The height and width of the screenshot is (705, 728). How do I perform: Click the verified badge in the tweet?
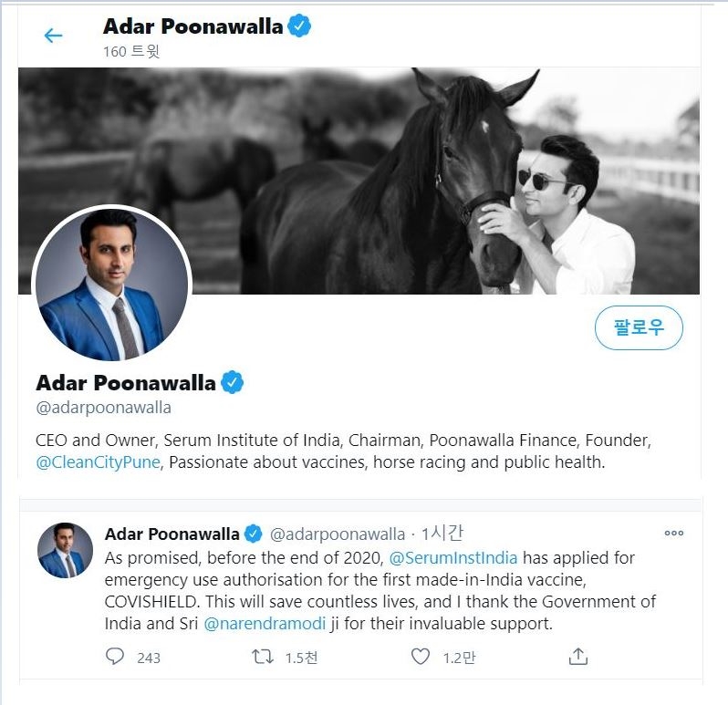pos(254,534)
